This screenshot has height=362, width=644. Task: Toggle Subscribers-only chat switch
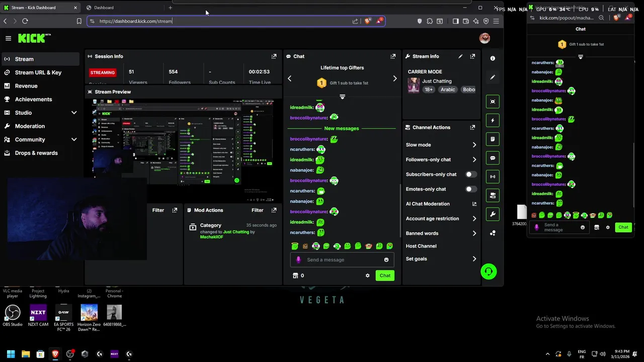pos(471,174)
